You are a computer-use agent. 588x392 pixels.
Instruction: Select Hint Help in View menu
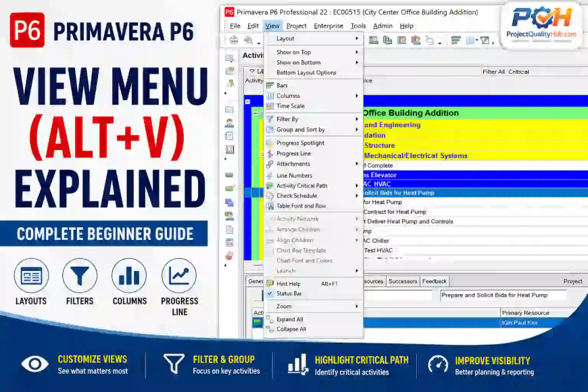314,284
